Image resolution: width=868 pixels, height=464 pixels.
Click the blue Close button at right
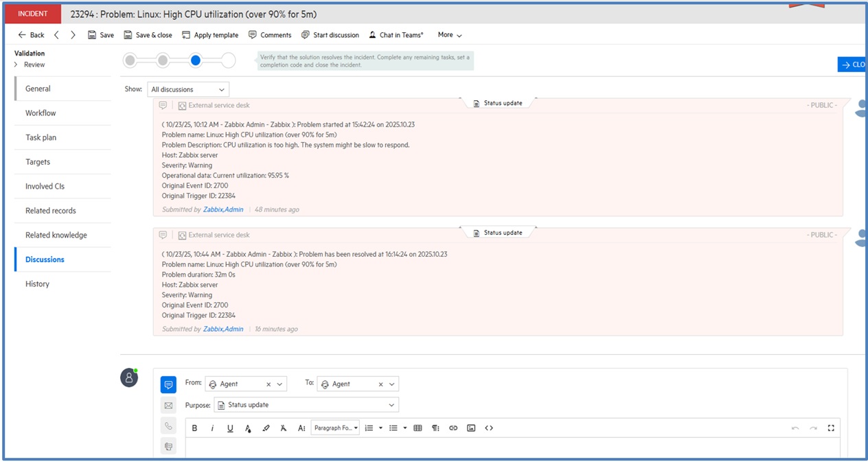click(x=852, y=65)
